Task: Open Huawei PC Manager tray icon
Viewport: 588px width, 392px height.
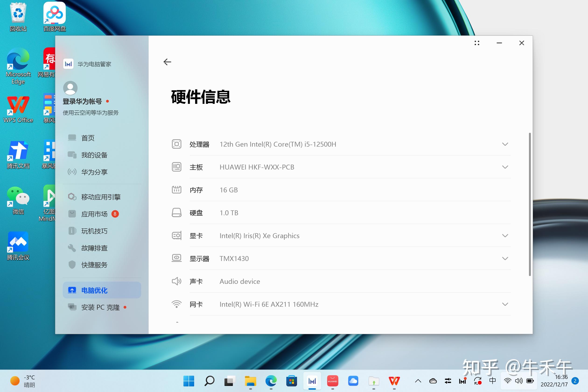Action: pyautogui.click(x=462, y=381)
